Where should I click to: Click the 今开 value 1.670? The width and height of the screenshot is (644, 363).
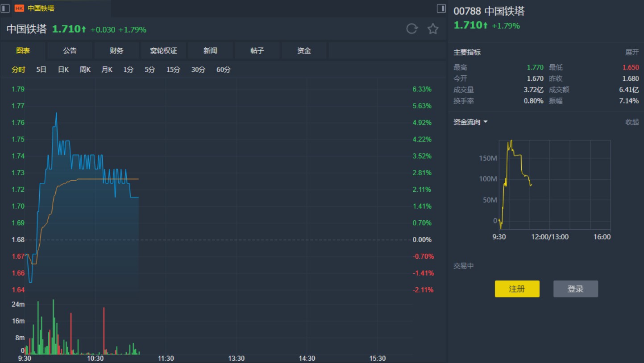(535, 78)
